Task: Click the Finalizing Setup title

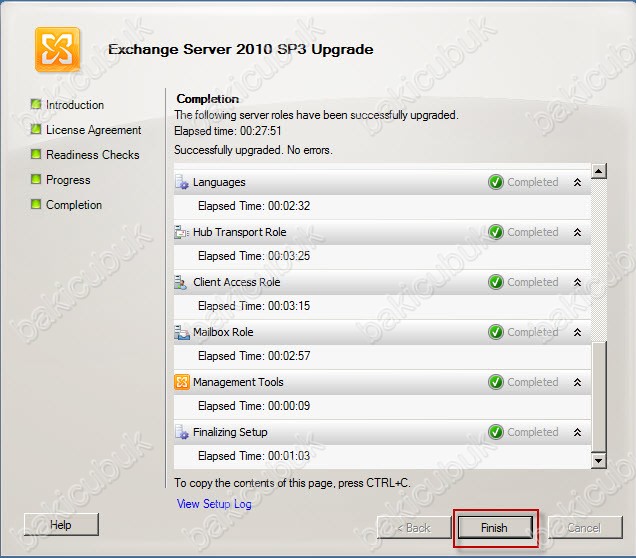Action: [x=230, y=432]
